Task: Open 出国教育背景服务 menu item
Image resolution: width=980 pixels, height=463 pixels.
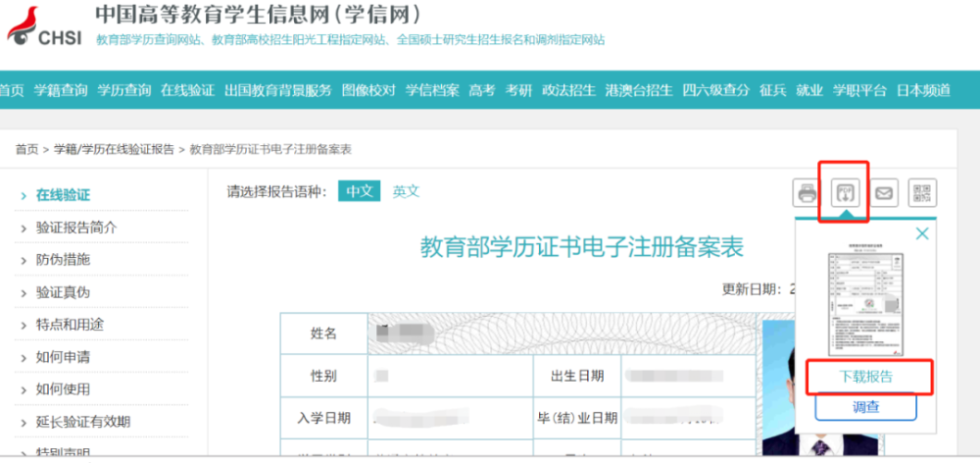Action: point(278,90)
